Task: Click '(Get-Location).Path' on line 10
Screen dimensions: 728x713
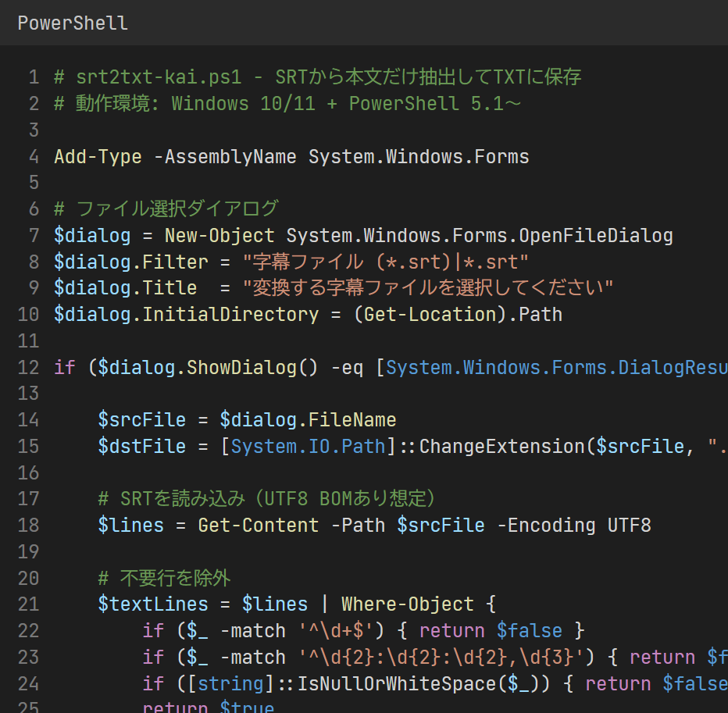Action: pyautogui.click(x=458, y=314)
